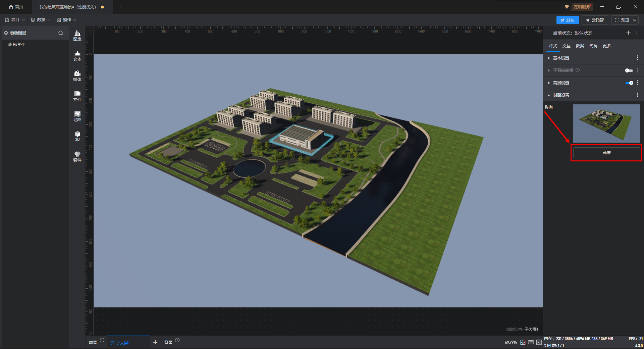
Task: Switch to the 样式 style tab
Action: 553,46
